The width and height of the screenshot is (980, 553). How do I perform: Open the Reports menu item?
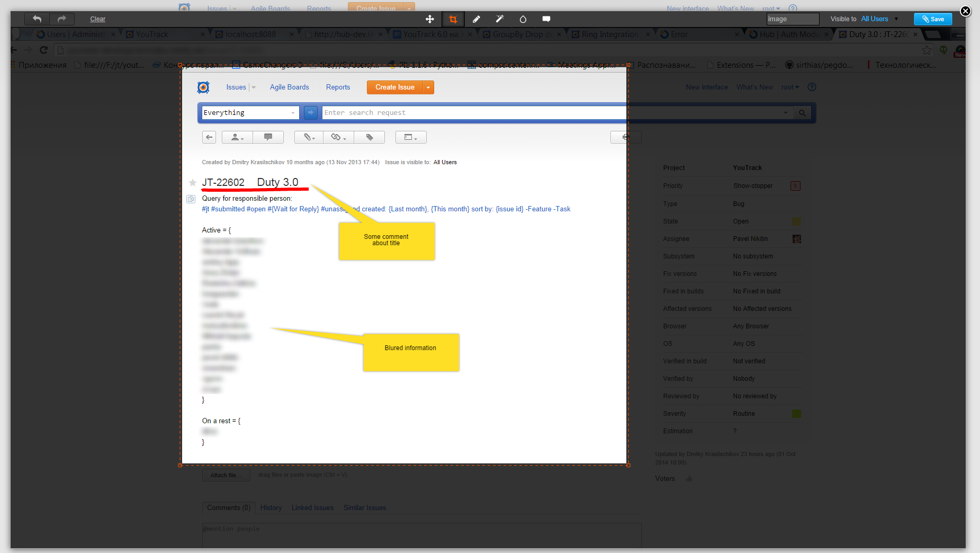point(338,87)
